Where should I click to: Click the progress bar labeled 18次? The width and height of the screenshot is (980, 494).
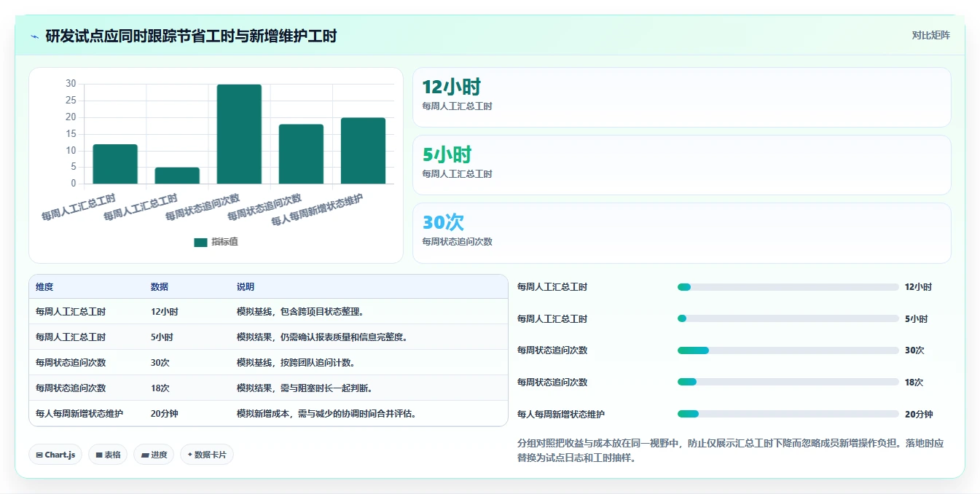pos(788,382)
